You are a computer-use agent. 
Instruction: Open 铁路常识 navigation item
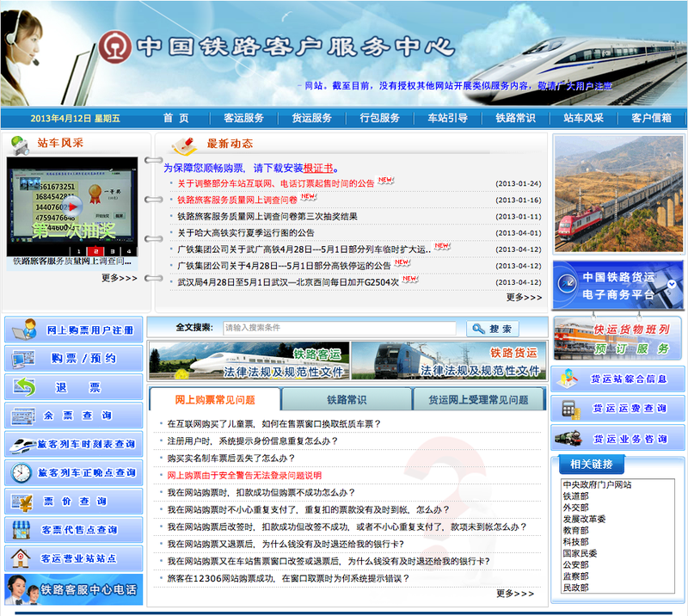click(x=515, y=118)
